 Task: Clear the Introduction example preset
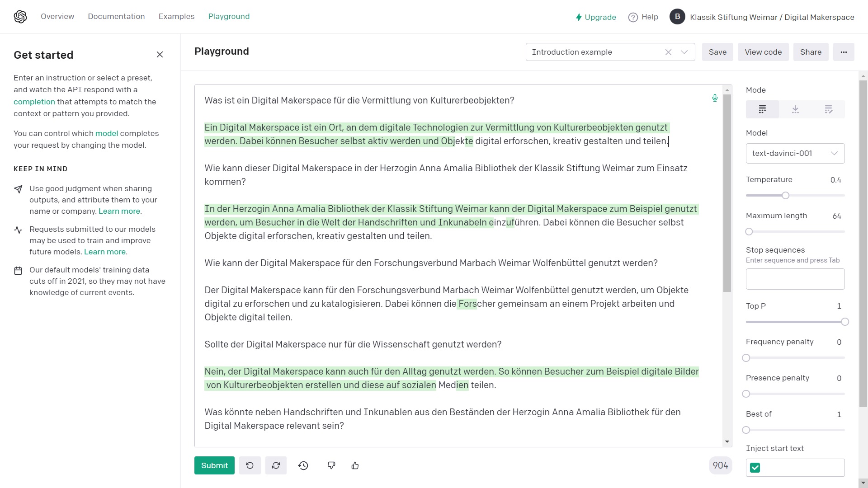click(668, 52)
